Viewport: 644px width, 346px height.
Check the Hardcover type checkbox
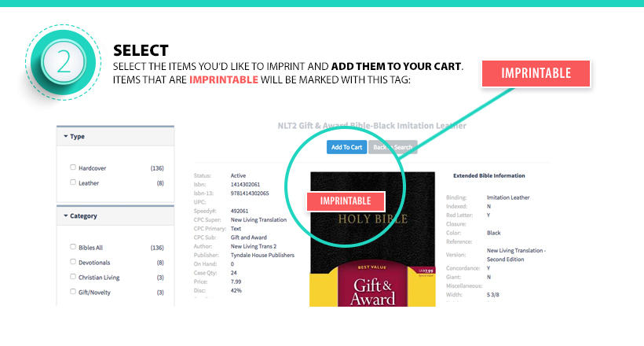(x=73, y=167)
